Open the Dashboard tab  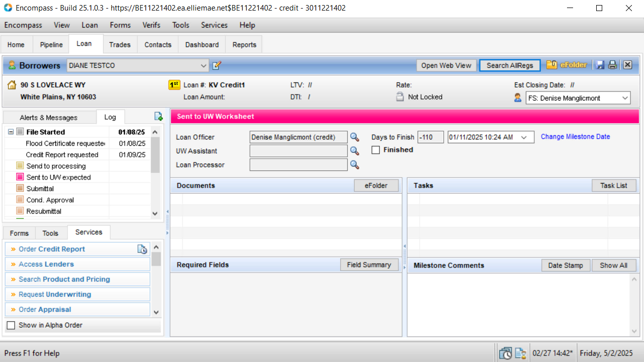coord(202,45)
